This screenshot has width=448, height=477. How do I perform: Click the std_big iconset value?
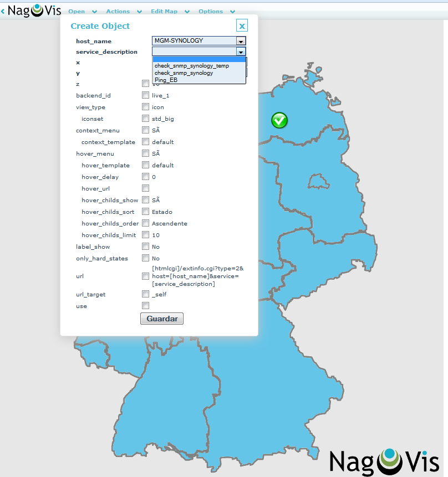pyautogui.click(x=163, y=119)
